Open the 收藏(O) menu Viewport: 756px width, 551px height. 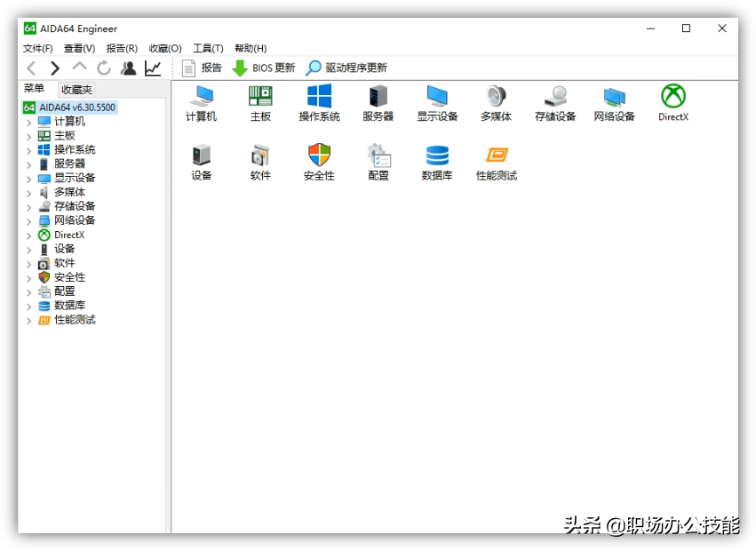[165, 48]
